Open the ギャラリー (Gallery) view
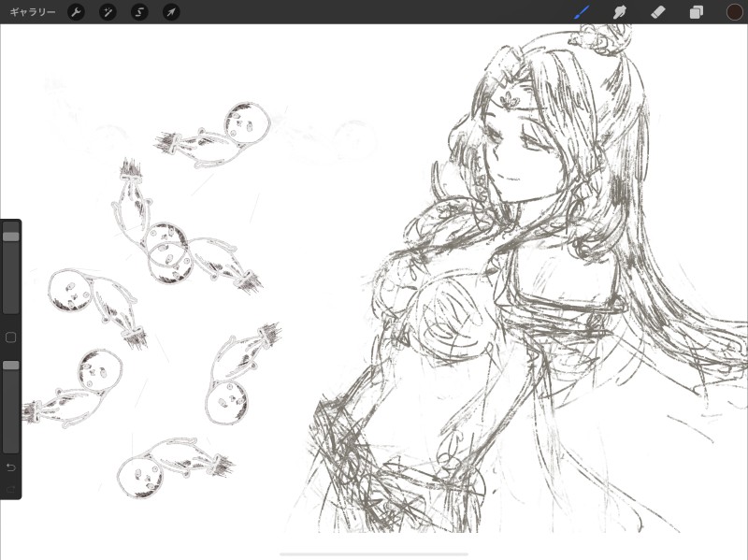748x560 pixels. coord(33,12)
